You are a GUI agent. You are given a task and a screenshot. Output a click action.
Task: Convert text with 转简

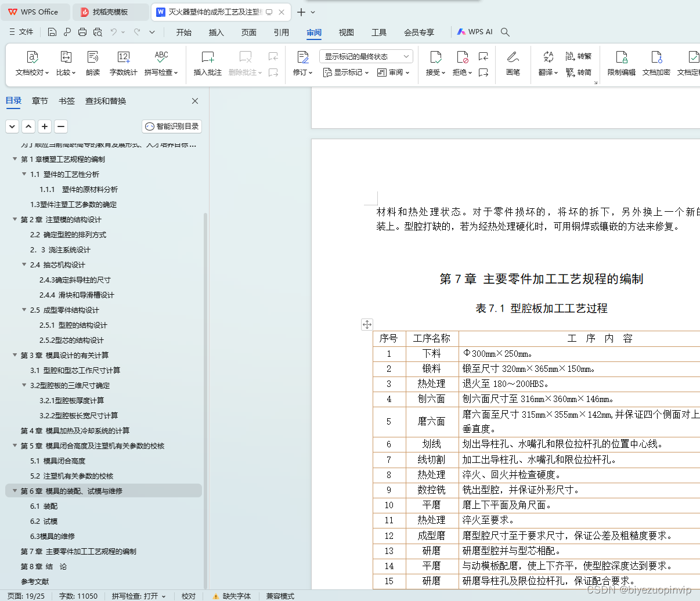(x=578, y=72)
